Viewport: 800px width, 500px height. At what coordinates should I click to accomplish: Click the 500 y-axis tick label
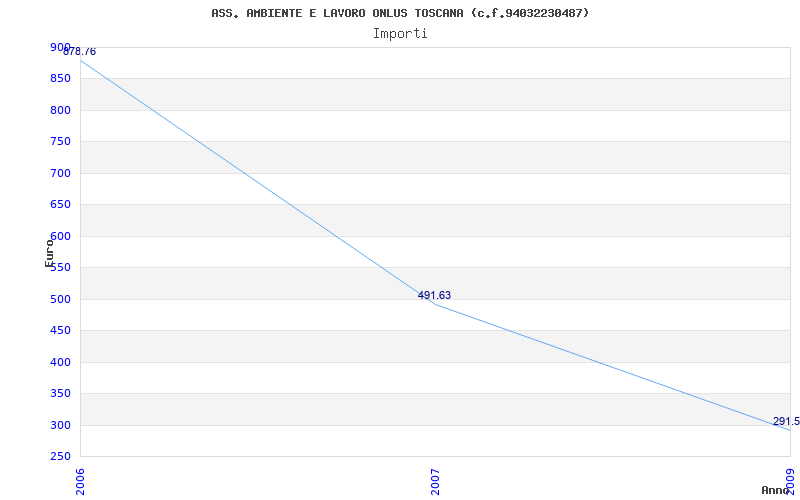click(x=60, y=299)
